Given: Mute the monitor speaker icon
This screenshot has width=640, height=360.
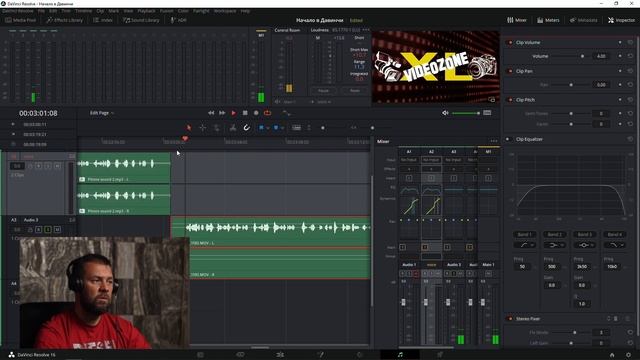Looking at the screenshot, I should click(445, 113).
